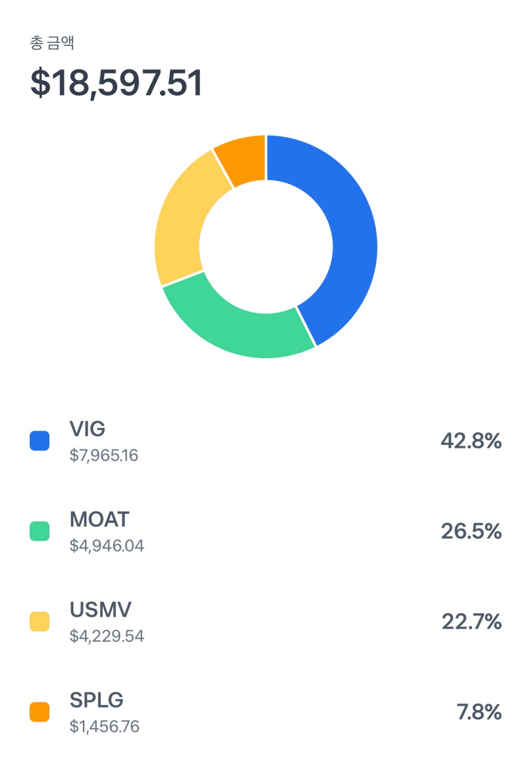Tap the SPLG 7.8% percentage
532x766 pixels.
click(479, 712)
